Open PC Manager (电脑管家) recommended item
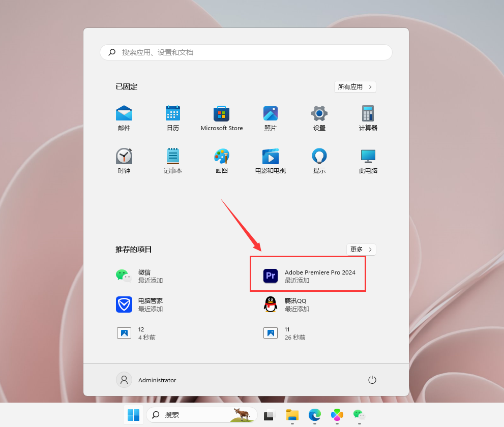Screen dimensions: 504x427 click(139, 304)
